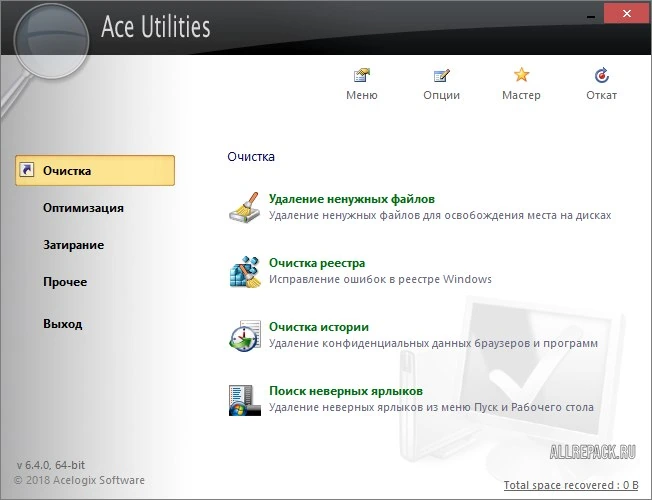Click the registry cleaner cube icon

click(x=245, y=271)
